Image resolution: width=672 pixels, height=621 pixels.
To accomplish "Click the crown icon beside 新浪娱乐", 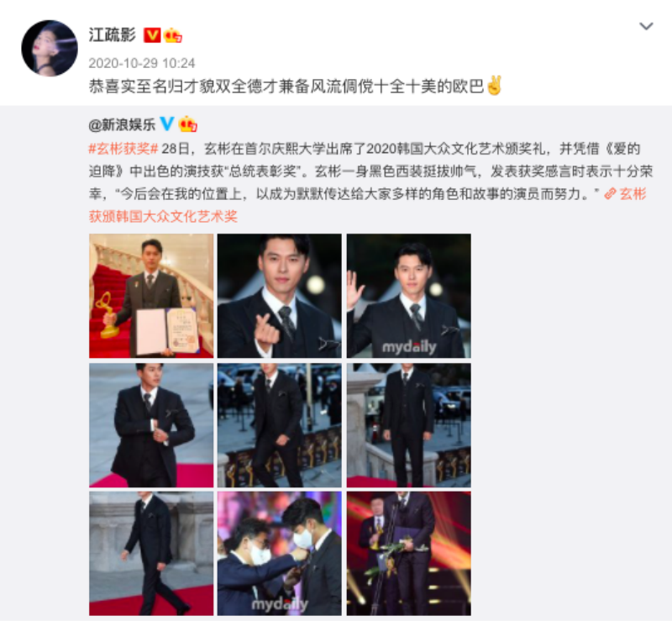I will pyautogui.click(x=187, y=124).
